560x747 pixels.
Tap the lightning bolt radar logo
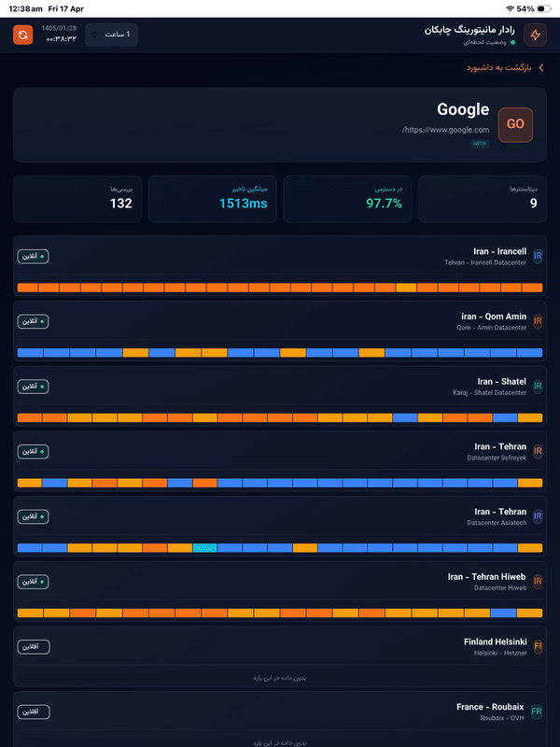click(x=535, y=35)
